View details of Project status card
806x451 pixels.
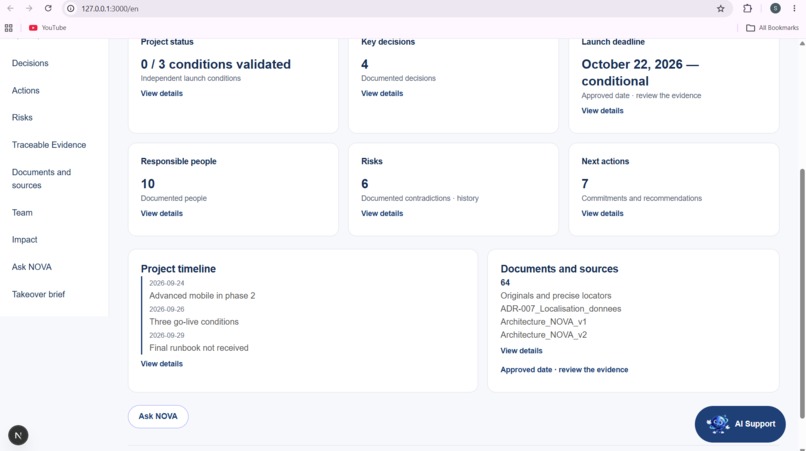(161, 94)
